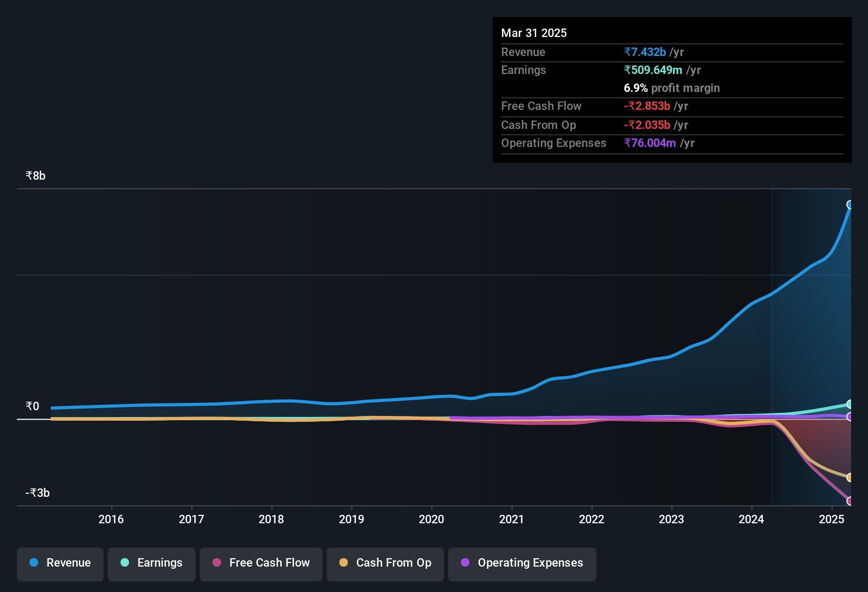Select the Earnings endpoint marker on the chart

pyautogui.click(x=850, y=404)
